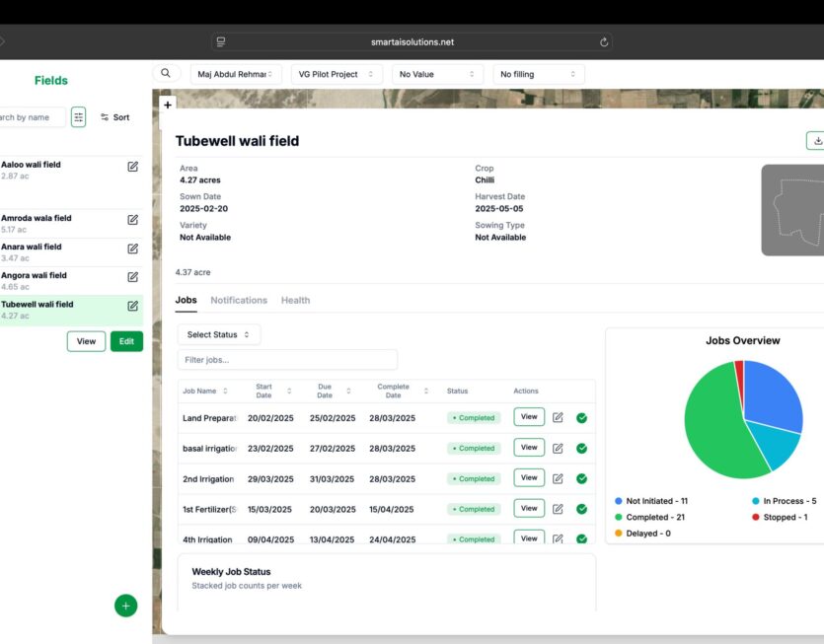The height and width of the screenshot is (644, 824).
Task: Open the No filling dropdown
Action: point(538,74)
